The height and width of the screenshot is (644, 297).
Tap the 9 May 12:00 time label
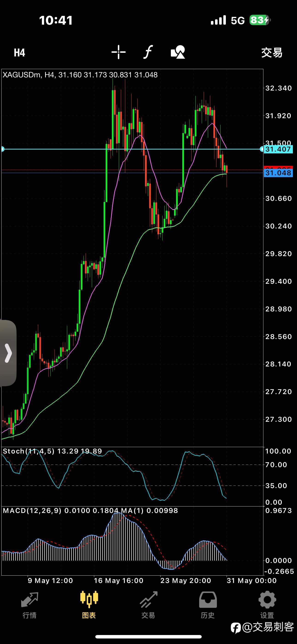(x=50, y=580)
